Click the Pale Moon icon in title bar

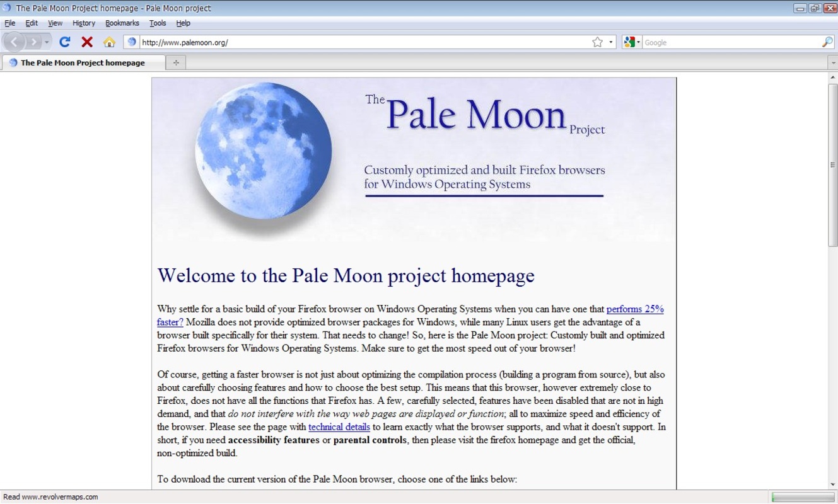pos(7,8)
